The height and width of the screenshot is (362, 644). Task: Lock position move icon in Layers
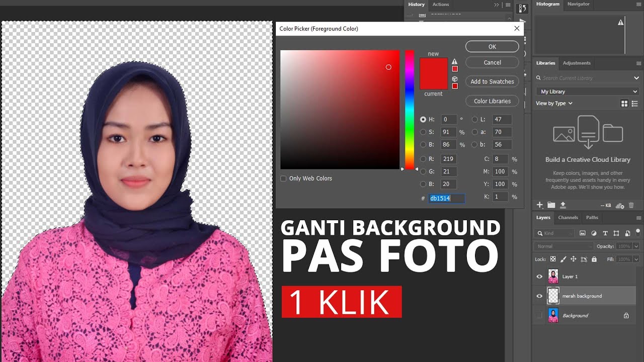click(573, 259)
